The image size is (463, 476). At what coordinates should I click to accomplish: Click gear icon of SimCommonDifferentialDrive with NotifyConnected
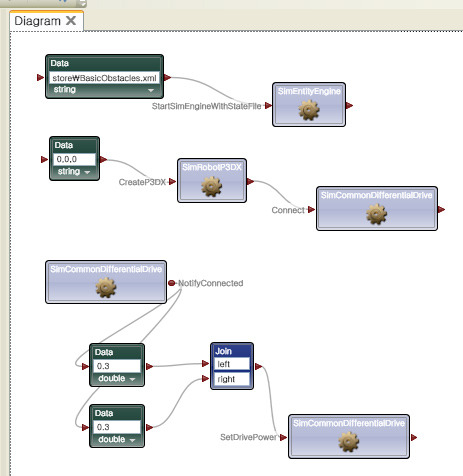tap(106, 288)
